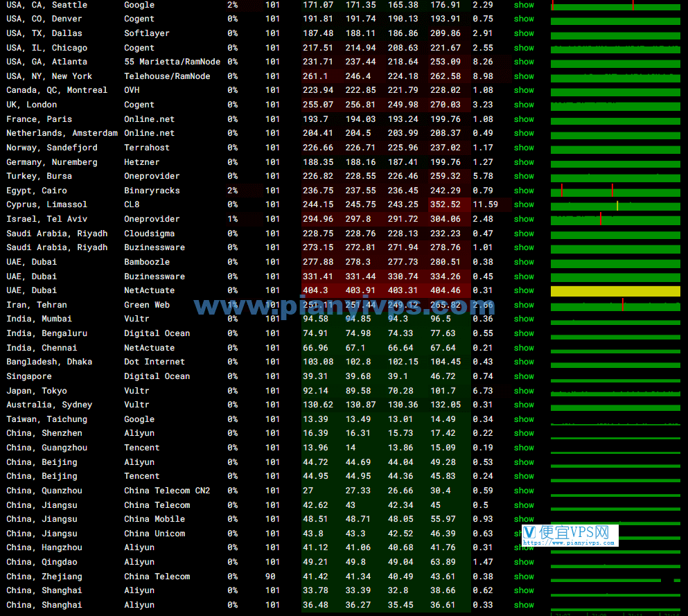Open show link for Norway Sandefjord Terrahost
688x616 pixels.
click(x=524, y=148)
